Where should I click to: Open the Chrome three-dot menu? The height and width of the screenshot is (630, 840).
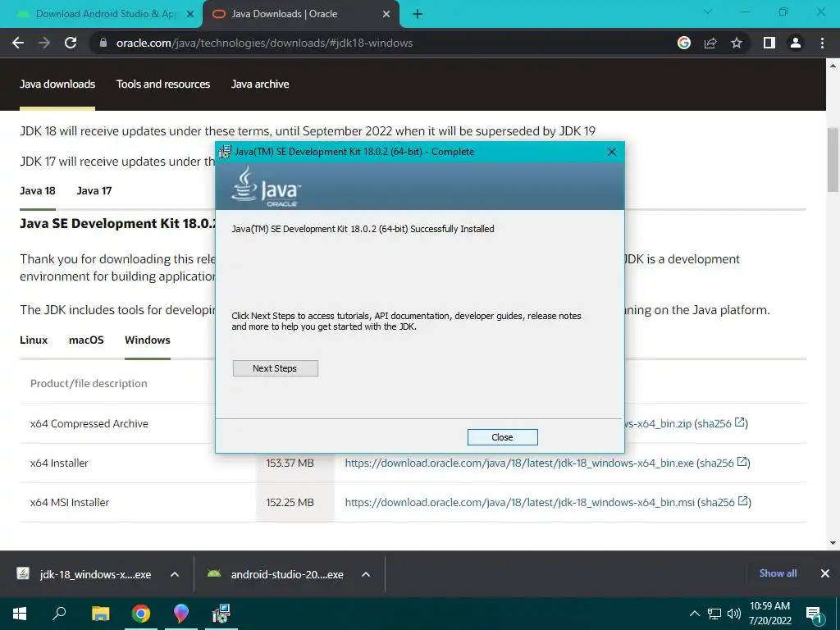pyautogui.click(x=822, y=43)
